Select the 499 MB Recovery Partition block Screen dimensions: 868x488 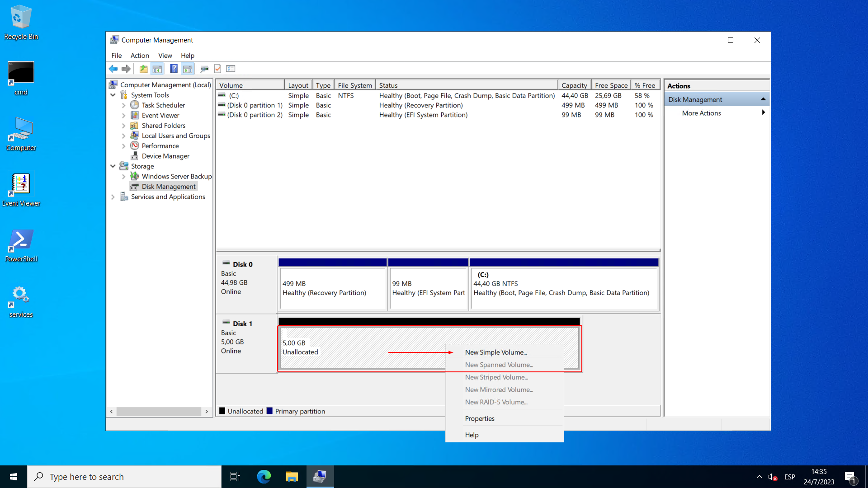pos(333,288)
